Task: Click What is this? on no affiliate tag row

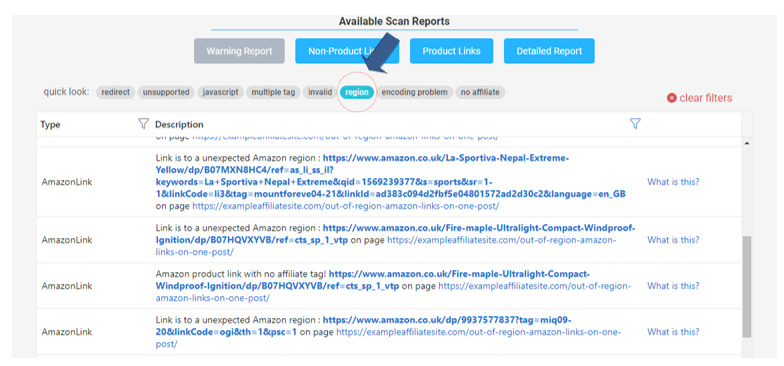Action: pyautogui.click(x=673, y=286)
